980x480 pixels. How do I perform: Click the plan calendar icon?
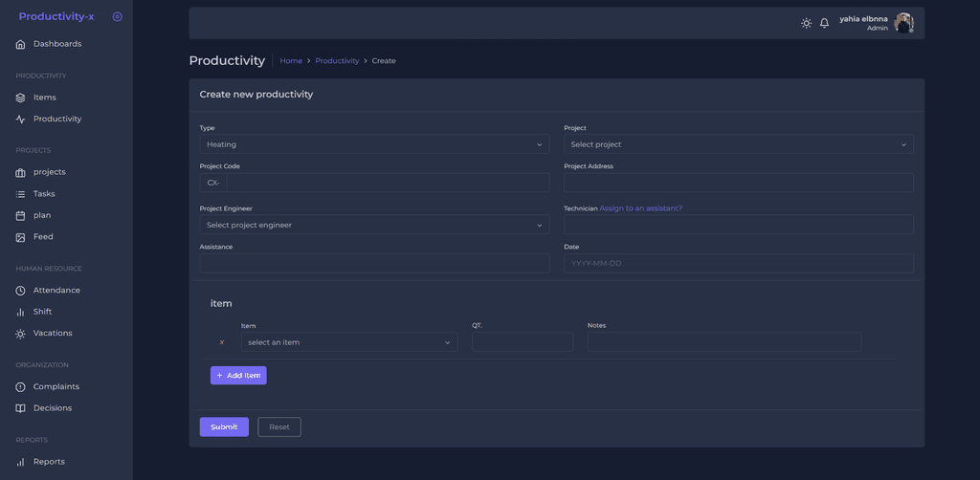click(21, 216)
